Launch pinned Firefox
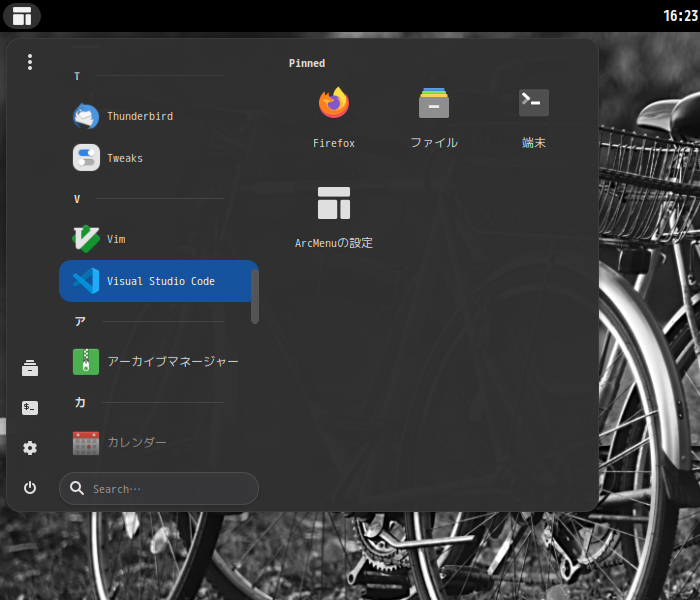This screenshot has height=600, width=700. (x=333, y=118)
